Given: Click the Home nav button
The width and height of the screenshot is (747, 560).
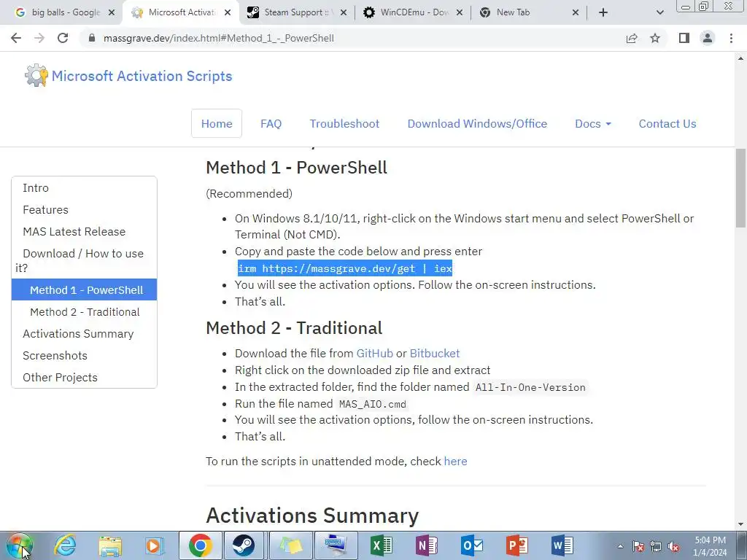Looking at the screenshot, I should coord(217,123).
